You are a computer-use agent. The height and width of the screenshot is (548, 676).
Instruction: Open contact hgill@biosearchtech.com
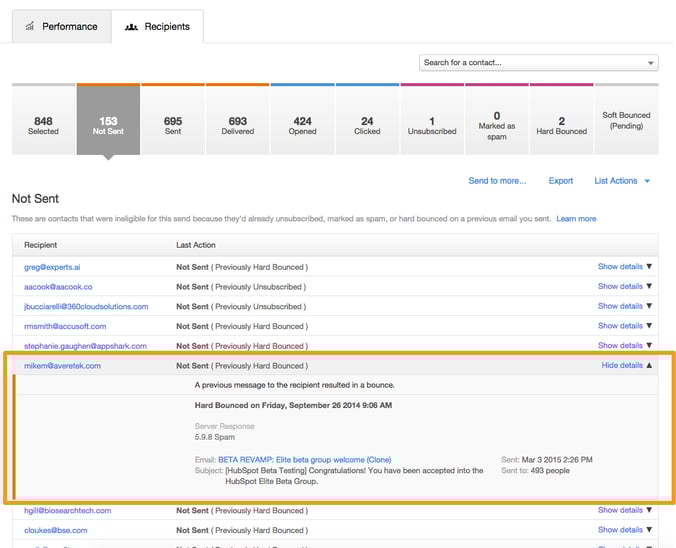tap(68, 510)
